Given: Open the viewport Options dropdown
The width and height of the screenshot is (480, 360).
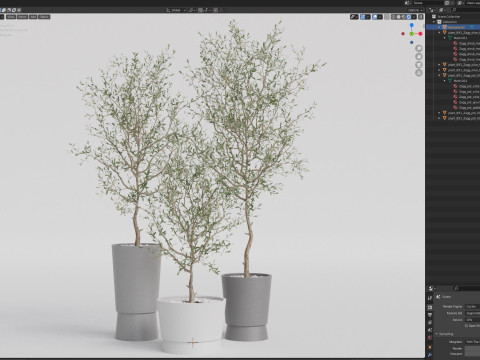Looking at the screenshot, I should (415, 10).
